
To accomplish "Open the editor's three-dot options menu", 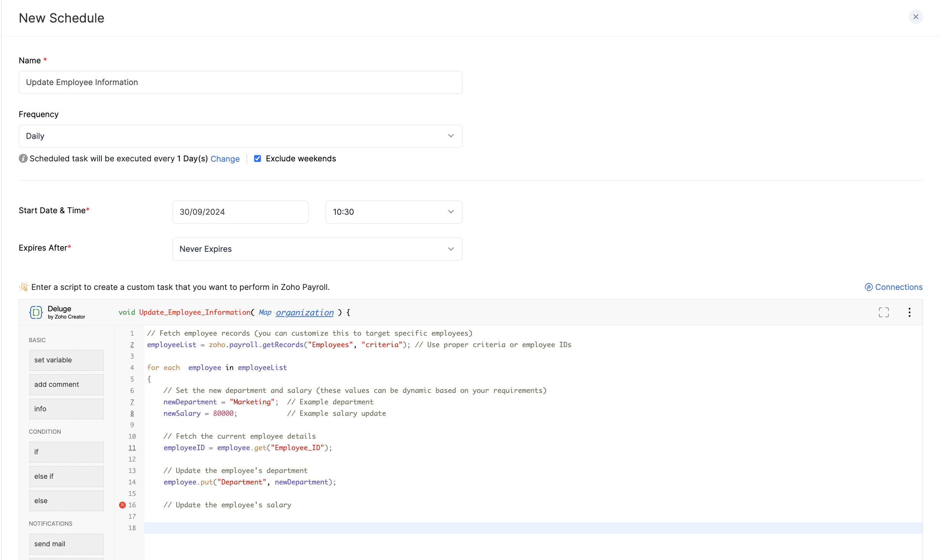I will tap(909, 312).
